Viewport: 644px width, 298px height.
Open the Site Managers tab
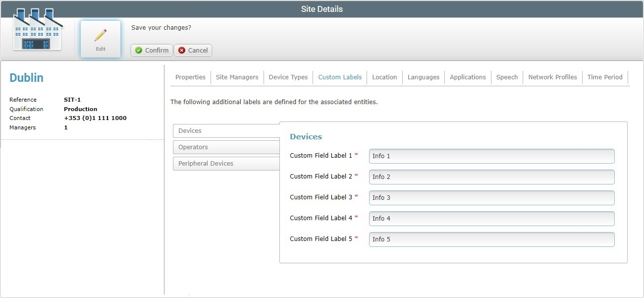pos(237,77)
